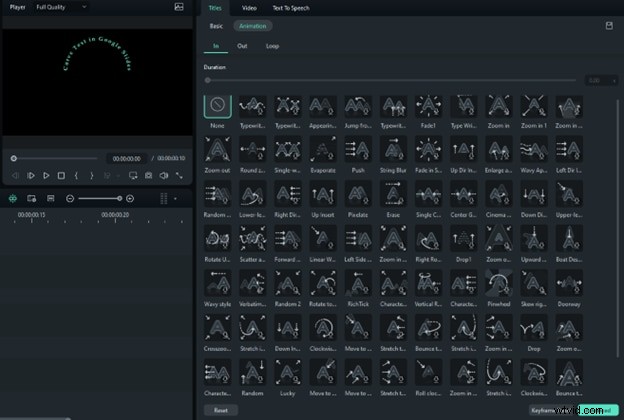The image size is (624, 420).
Task: Select the None animation option
Action: click(218, 107)
